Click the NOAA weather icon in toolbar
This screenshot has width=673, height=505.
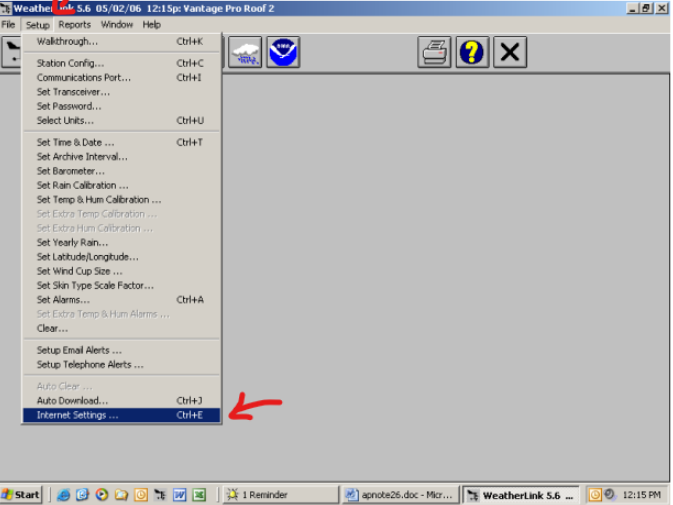tap(283, 52)
